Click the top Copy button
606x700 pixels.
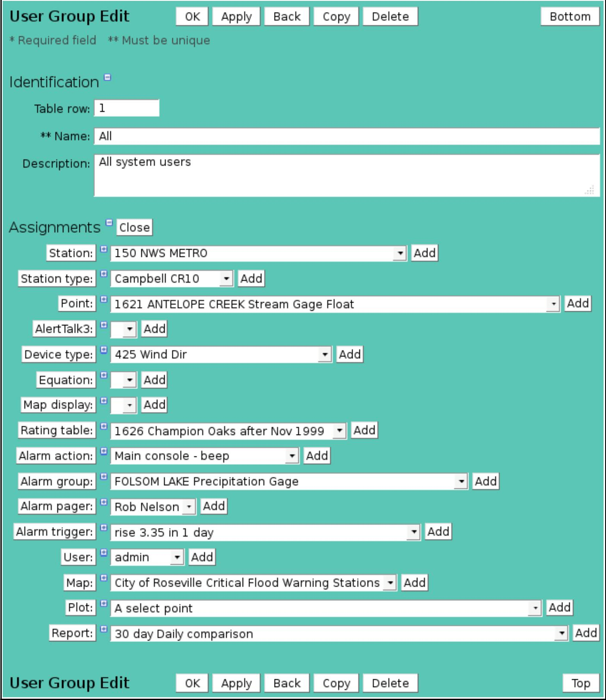[336, 17]
